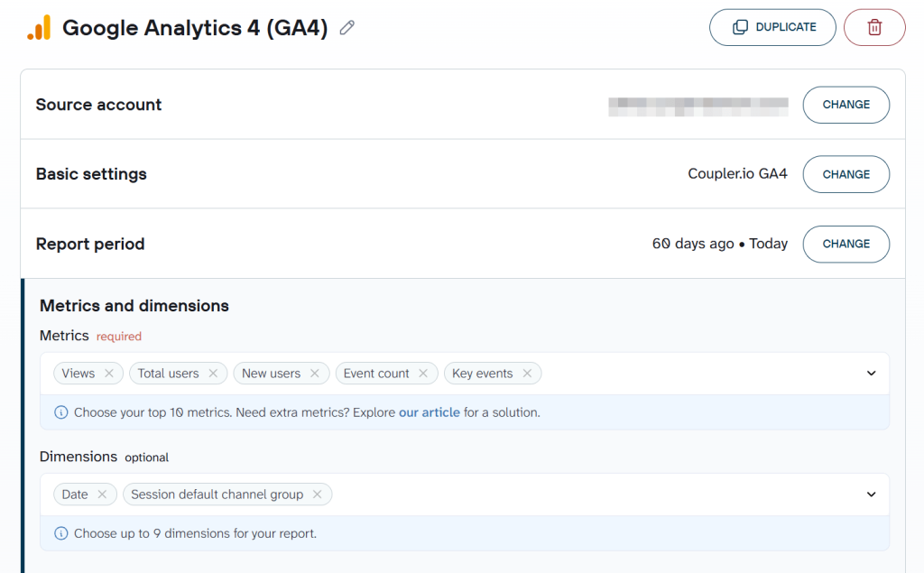The height and width of the screenshot is (573, 924).
Task: Click the 'Event count' chip label
Action: pos(376,374)
